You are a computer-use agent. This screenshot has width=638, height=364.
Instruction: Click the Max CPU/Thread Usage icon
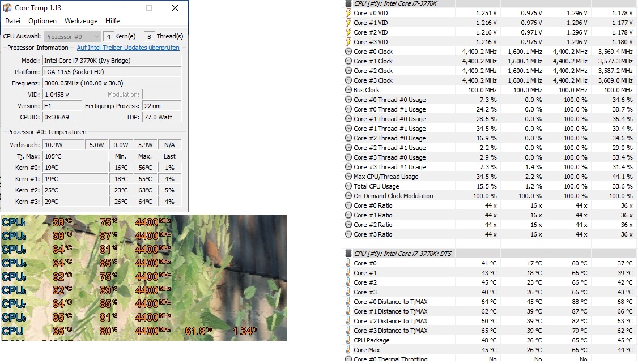[348, 177]
